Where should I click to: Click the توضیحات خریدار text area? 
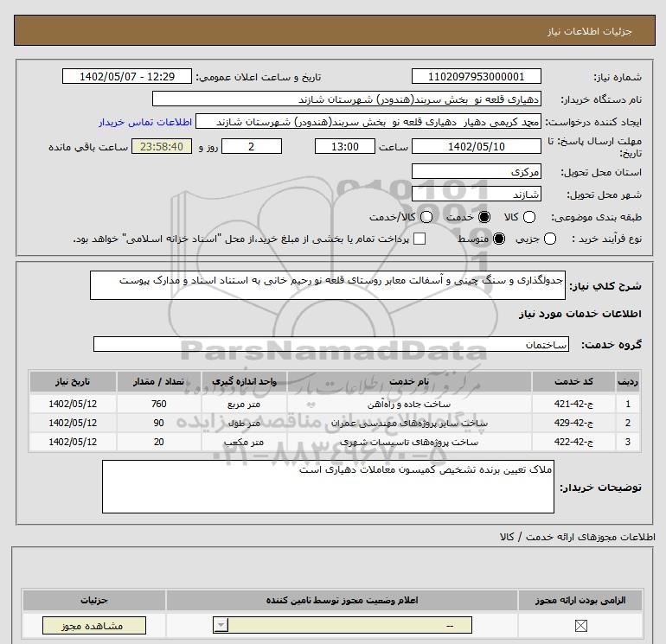click(328, 487)
